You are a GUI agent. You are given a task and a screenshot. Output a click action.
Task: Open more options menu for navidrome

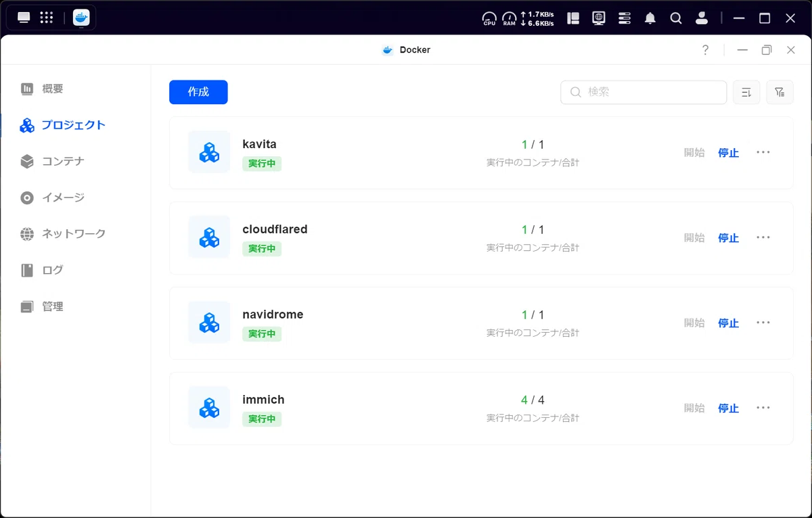click(763, 323)
